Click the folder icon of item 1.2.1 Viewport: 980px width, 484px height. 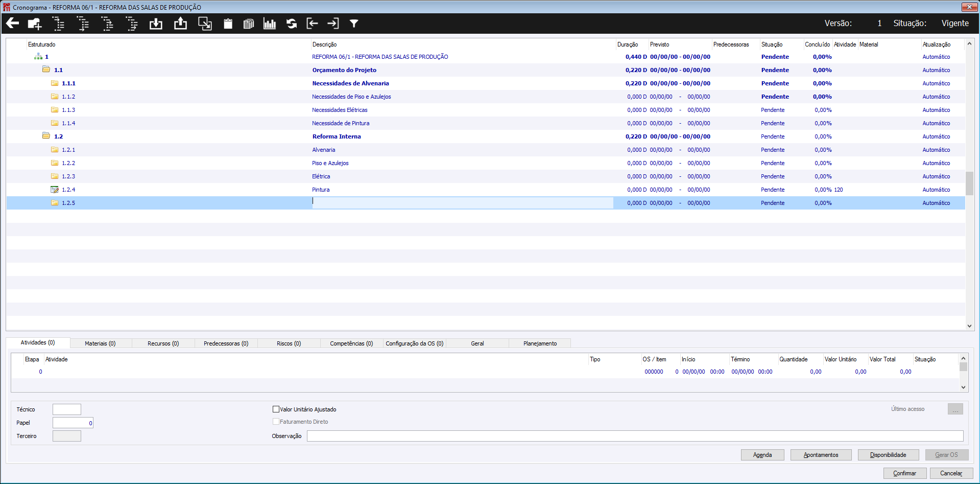pos(55,149)
